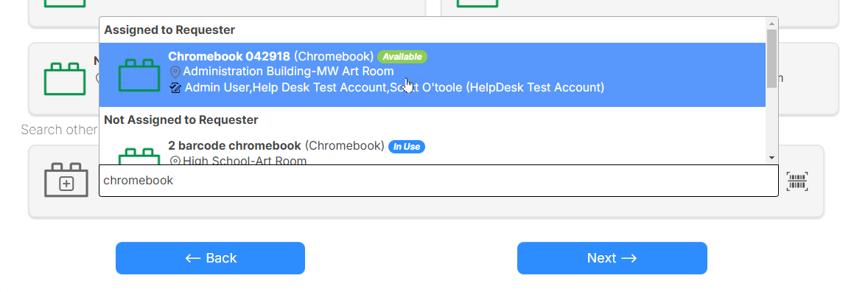Click the Not Assigned to Requester header
868x292 pixels.
[x=181, y=119]
